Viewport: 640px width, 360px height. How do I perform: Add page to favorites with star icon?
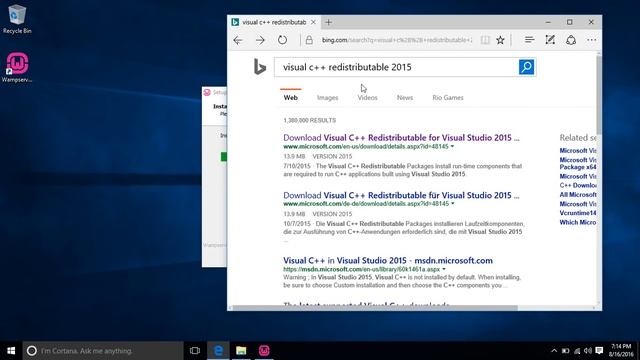click(x=500, y=40)
